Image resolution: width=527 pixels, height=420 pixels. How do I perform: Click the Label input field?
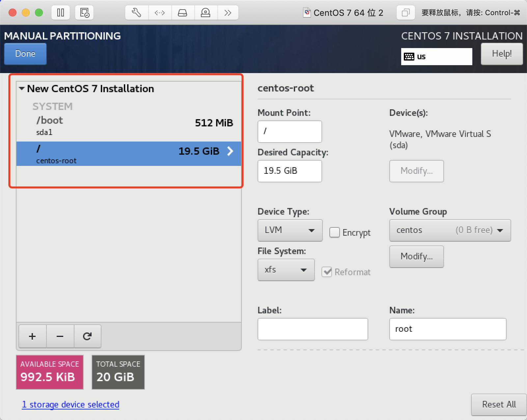[313, 329]
